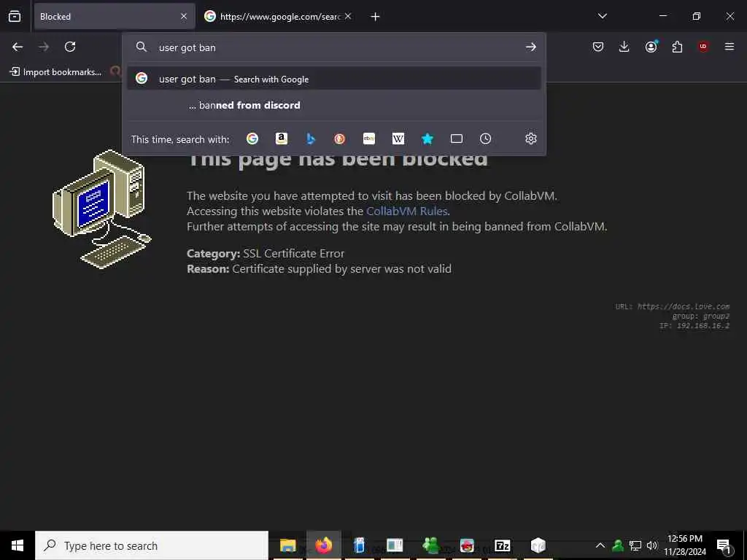Viewport: 747px width, 560px height.
Task: Open the CollabVM Rules link
Action: [x=406, y=211]
